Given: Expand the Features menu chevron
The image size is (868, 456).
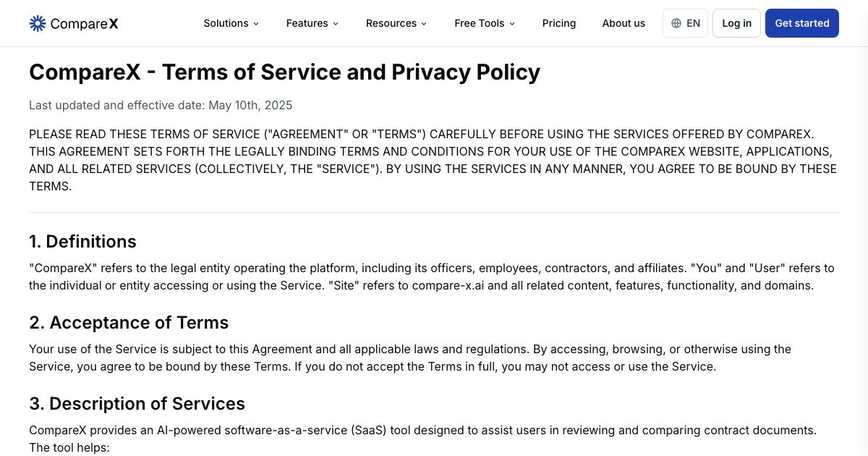Looking at the screenshot, I should tap(336, 24).
